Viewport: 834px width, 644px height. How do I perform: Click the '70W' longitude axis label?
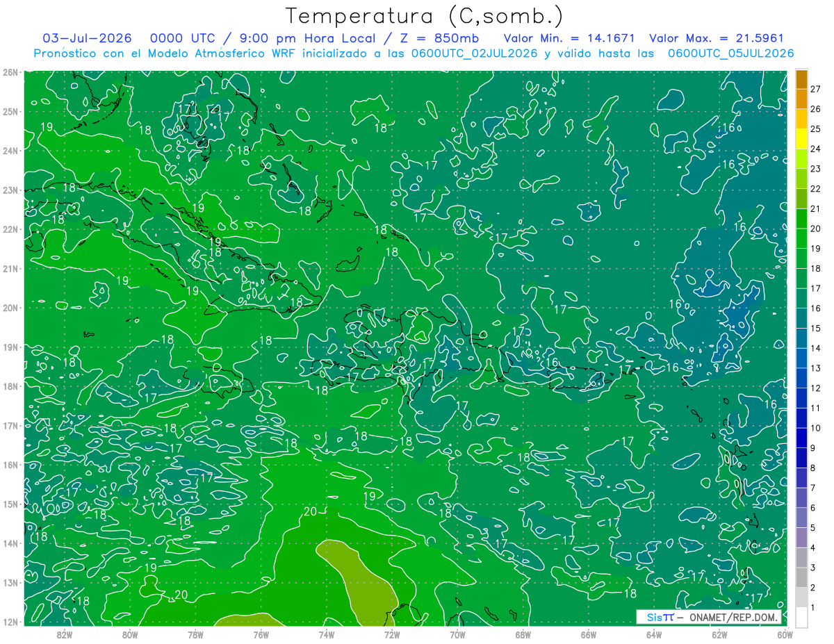pos(457,634)
